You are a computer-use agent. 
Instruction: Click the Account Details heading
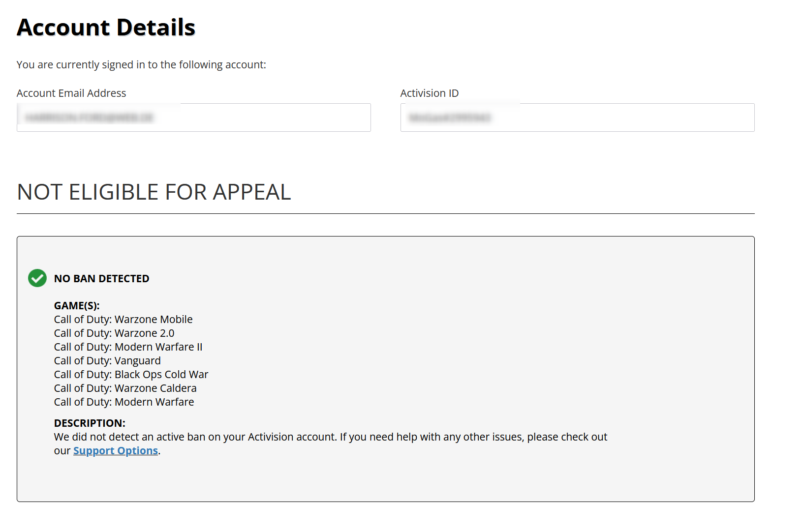pyautogui.click(x=106, y=28)
